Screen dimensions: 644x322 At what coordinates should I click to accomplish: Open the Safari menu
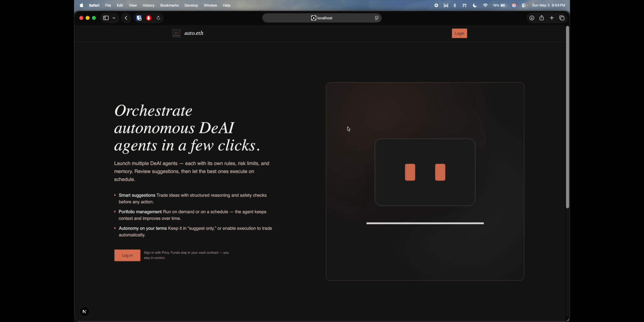[94, 5]
